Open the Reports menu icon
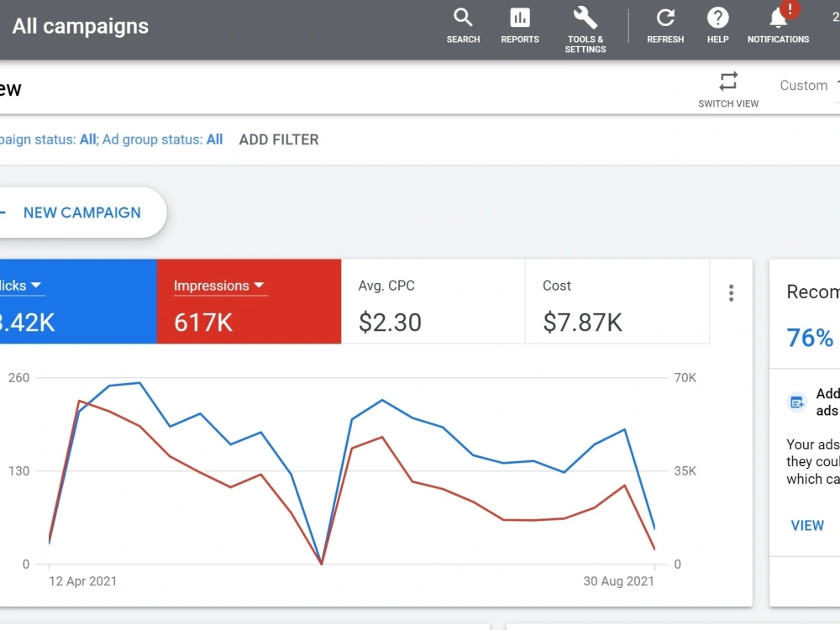The image size is (840, 630). tap(520, 26)
